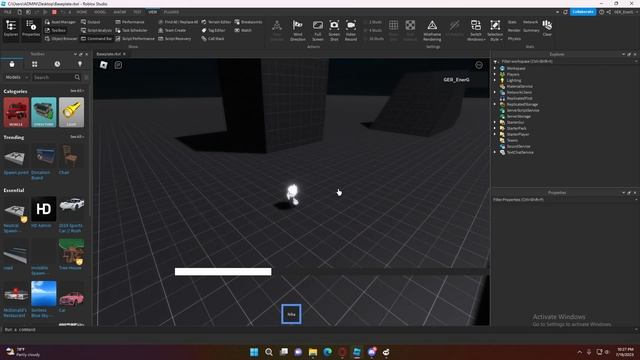
Task: Take a Screen Shot
Action: coord(334,30)
